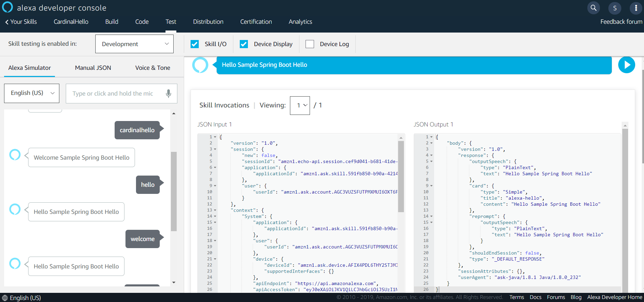Open the Blog footer link
This screenshot has width=644, height=302.
[x=576, y=297]
